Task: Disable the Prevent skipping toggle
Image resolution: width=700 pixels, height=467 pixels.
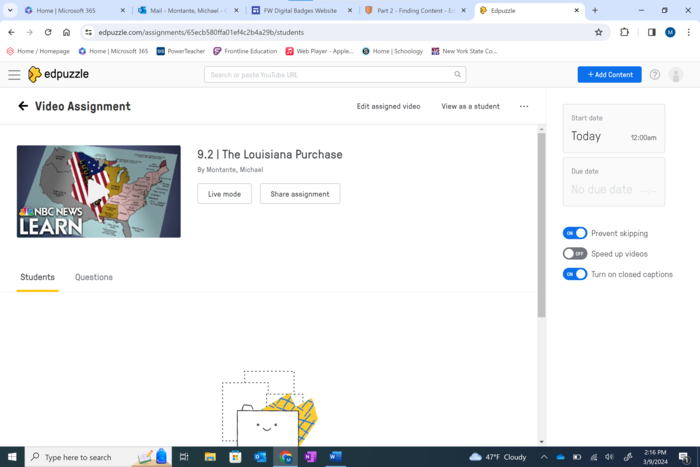Action: pyautogui.click(x=575, y=233)
